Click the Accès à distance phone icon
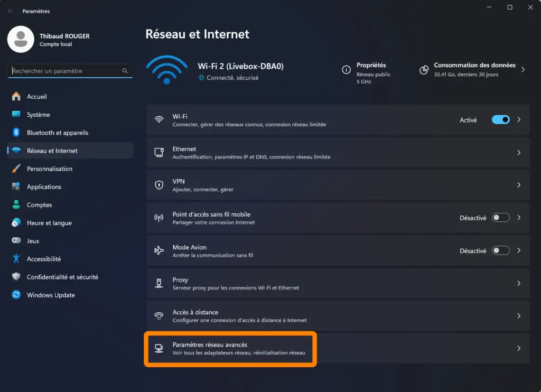541x392 pixels. pos(159,316)
